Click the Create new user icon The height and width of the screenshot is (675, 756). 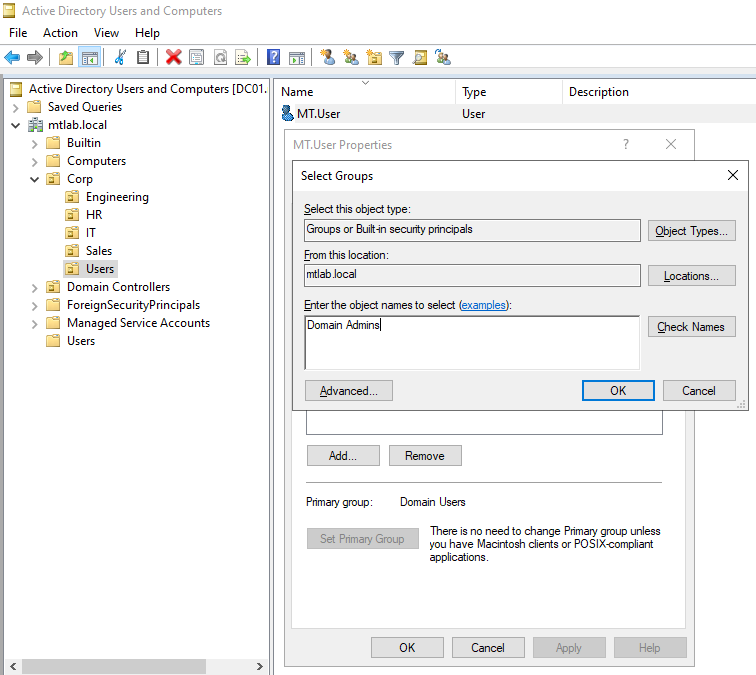tap(328, 58)
